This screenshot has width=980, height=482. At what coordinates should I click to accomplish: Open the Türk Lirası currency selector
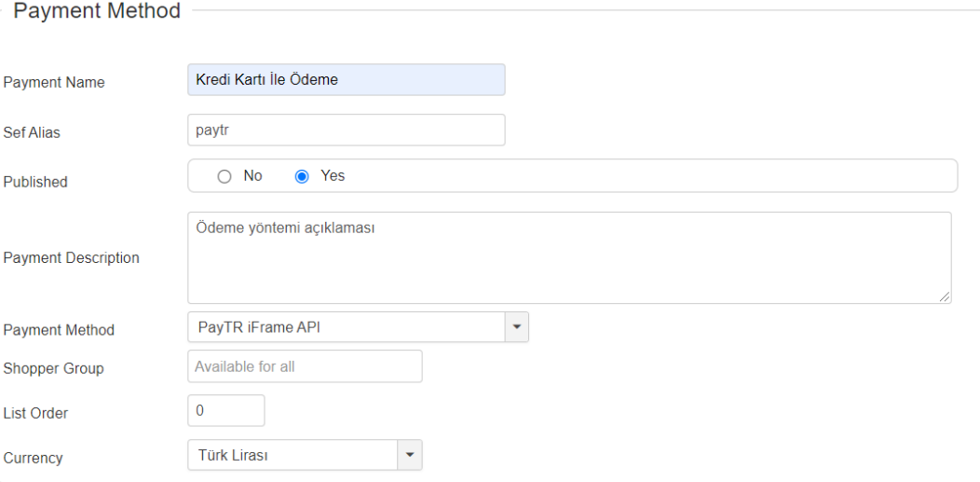click(x=293, y=456)
